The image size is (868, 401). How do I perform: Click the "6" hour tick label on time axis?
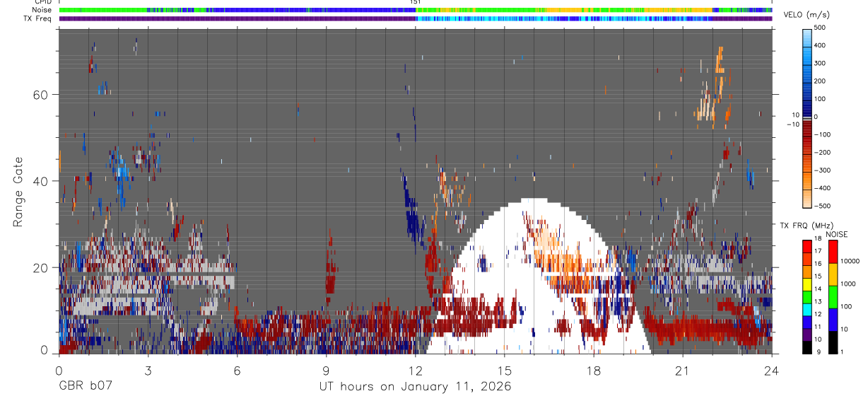[237, 370]
